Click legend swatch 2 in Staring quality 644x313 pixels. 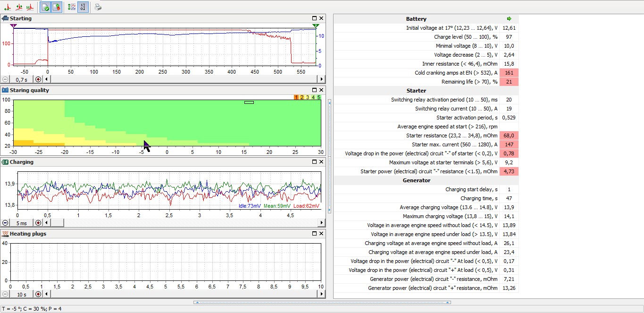(x=302, y=97)
